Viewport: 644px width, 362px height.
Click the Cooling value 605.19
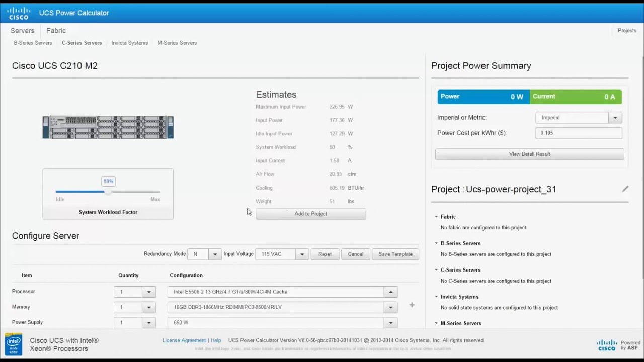(336, 188)
